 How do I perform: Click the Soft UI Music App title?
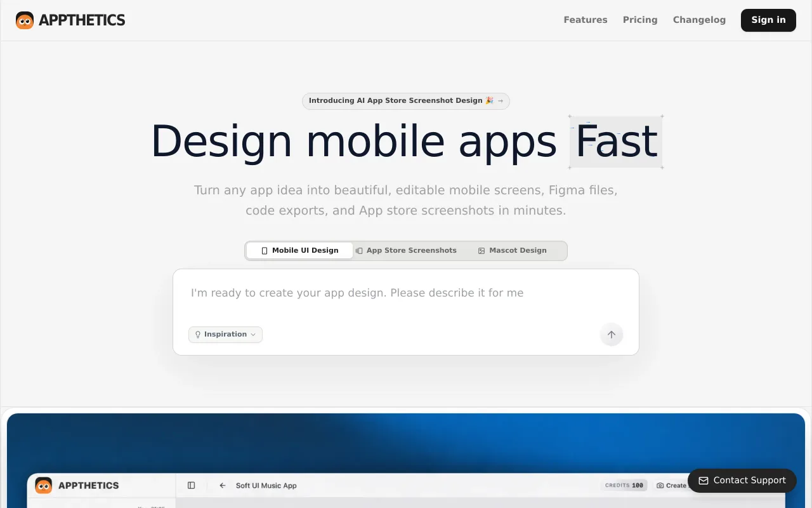(x=266, y=486)
